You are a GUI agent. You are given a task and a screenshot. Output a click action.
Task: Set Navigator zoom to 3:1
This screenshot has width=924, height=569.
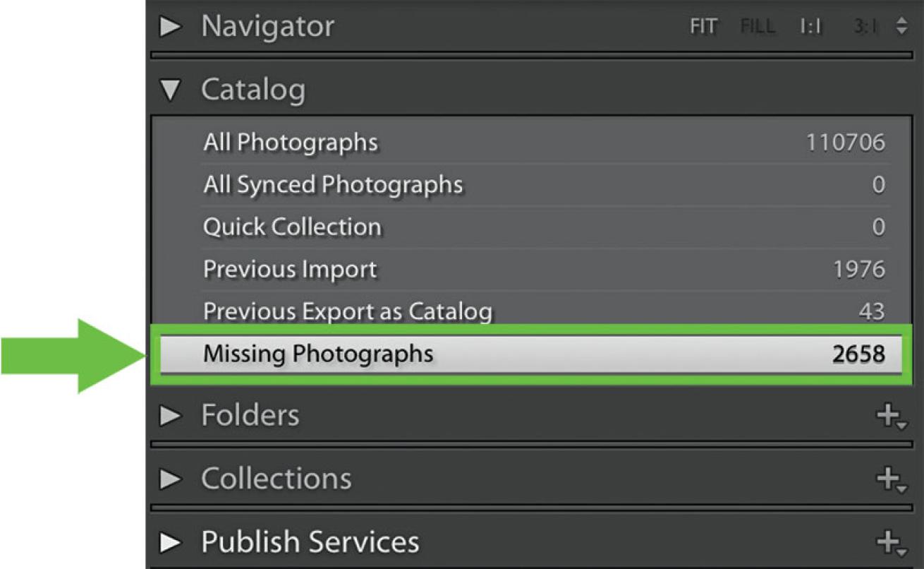click(865, 28)
